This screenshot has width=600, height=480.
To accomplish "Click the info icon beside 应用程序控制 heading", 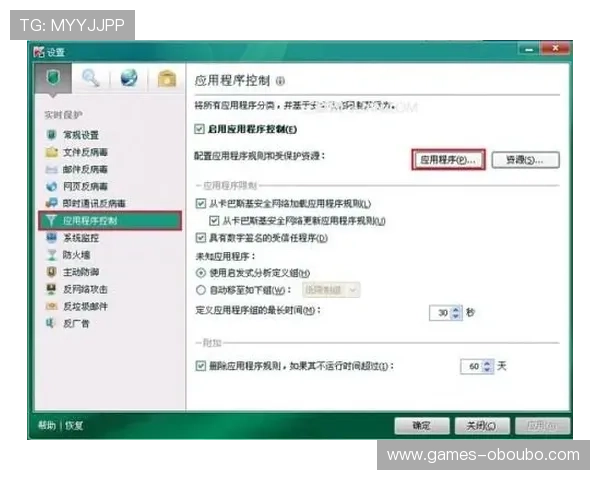I will click(x=280, y=81).
